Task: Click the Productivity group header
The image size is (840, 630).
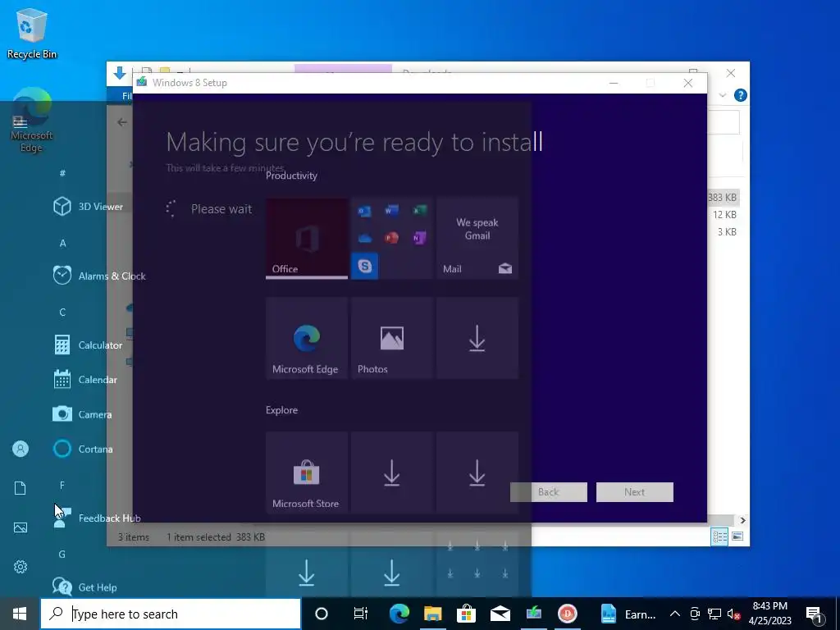Action: point(291,176)
